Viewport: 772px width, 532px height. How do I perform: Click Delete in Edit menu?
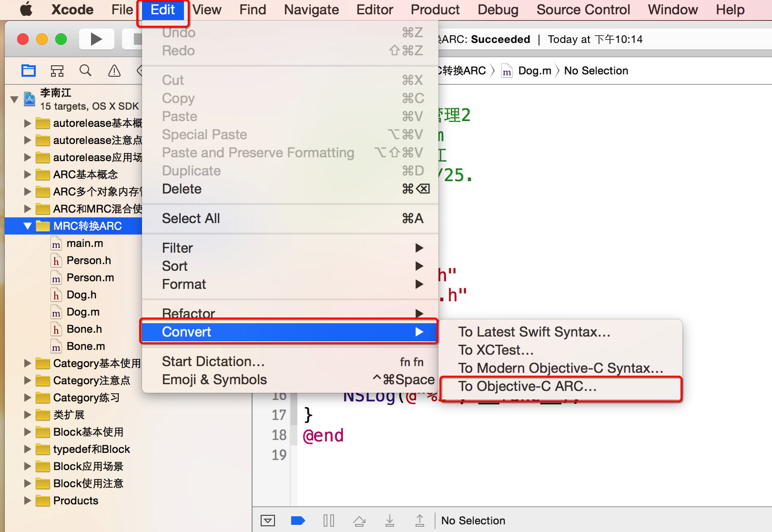pos(290,189)
